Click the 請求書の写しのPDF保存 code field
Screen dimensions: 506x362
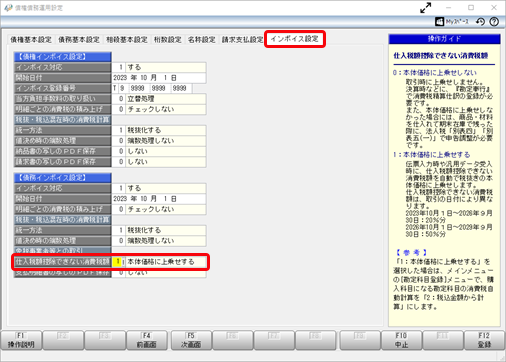point(119,162)
